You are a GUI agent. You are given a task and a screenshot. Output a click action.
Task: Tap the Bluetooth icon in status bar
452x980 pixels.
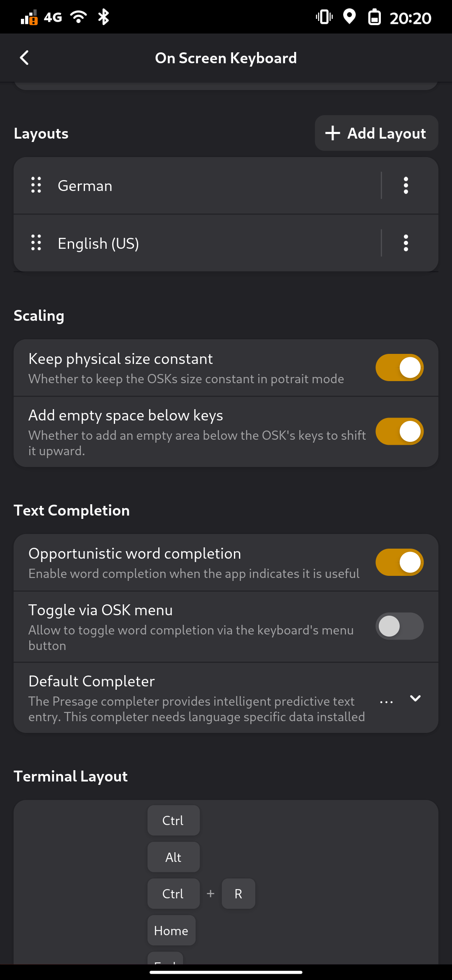(x=103, y=17)
